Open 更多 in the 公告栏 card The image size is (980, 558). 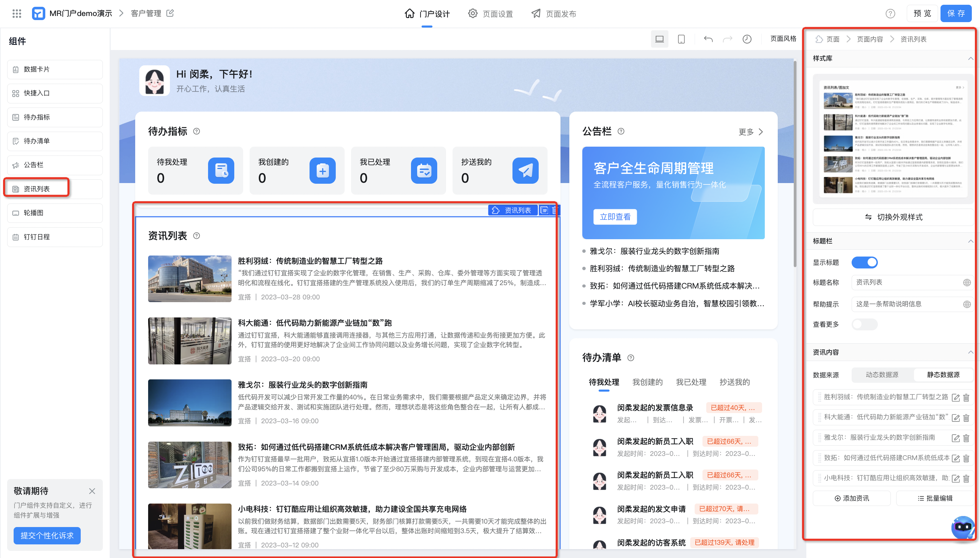[750, 132]
